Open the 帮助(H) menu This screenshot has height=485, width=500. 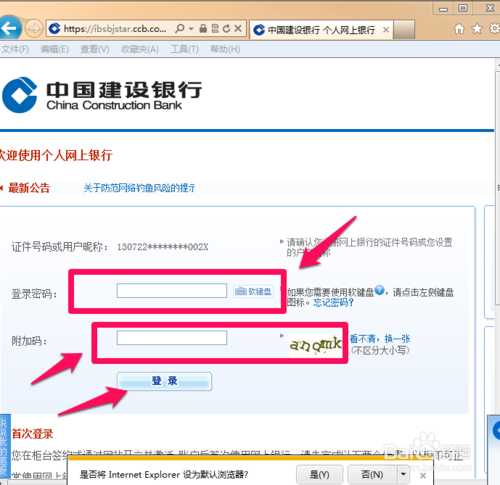point(225,49)
